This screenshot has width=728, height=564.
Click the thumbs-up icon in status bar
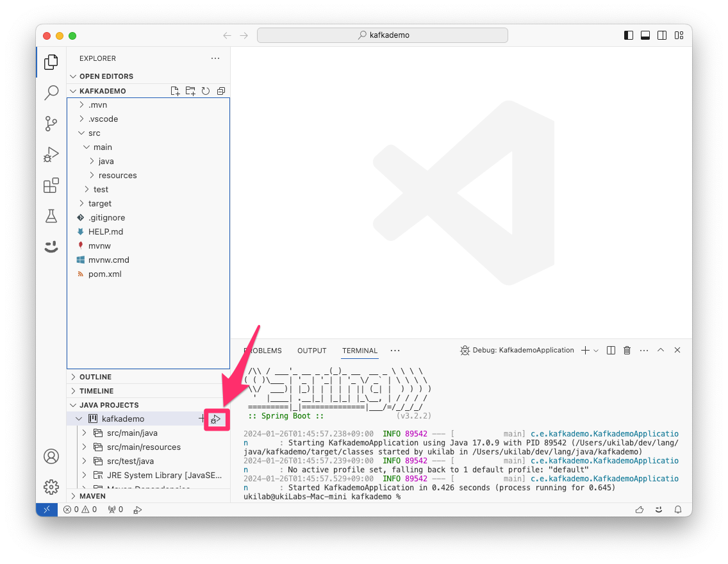click(640, 510)
